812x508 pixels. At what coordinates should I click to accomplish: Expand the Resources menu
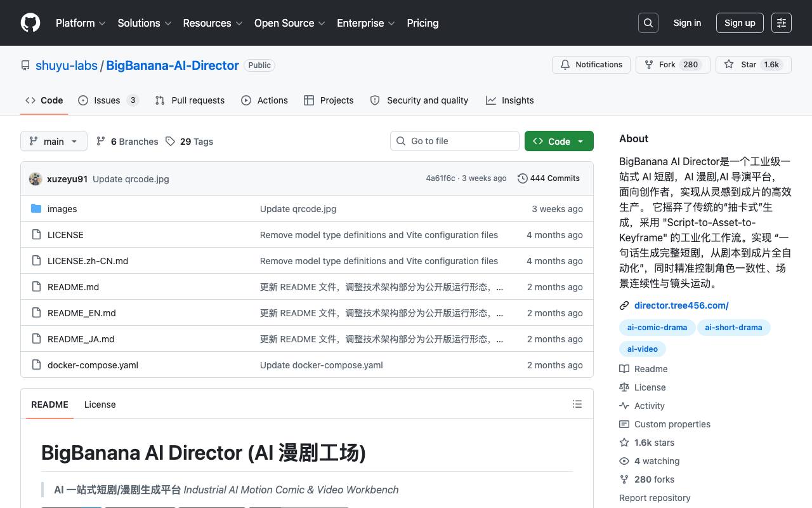click(213, 23)
